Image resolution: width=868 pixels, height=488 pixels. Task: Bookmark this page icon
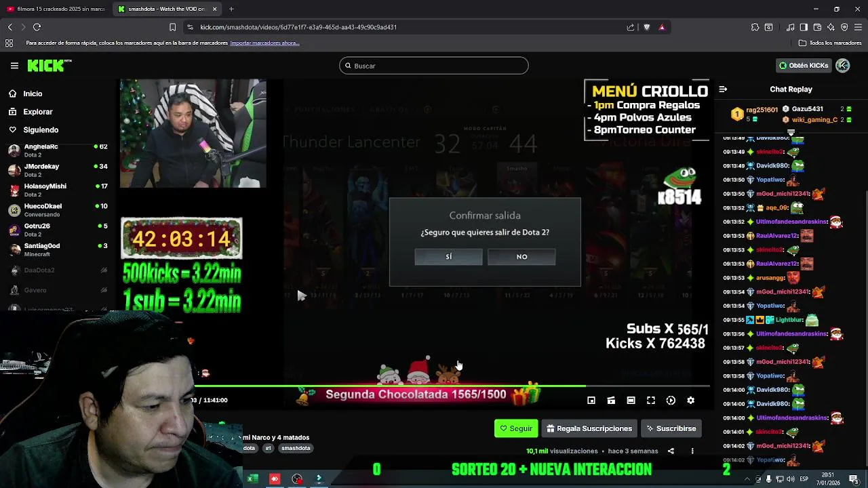click(172, 27)
